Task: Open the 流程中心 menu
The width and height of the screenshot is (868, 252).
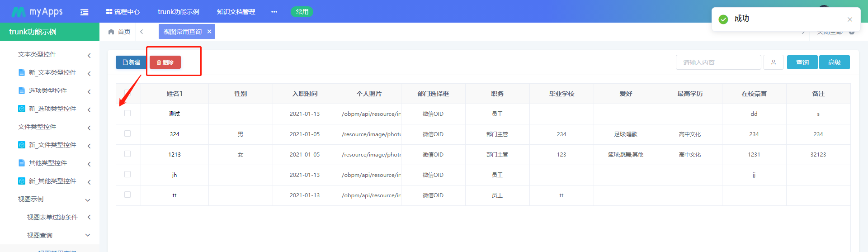Action: [x=123, y=12]
